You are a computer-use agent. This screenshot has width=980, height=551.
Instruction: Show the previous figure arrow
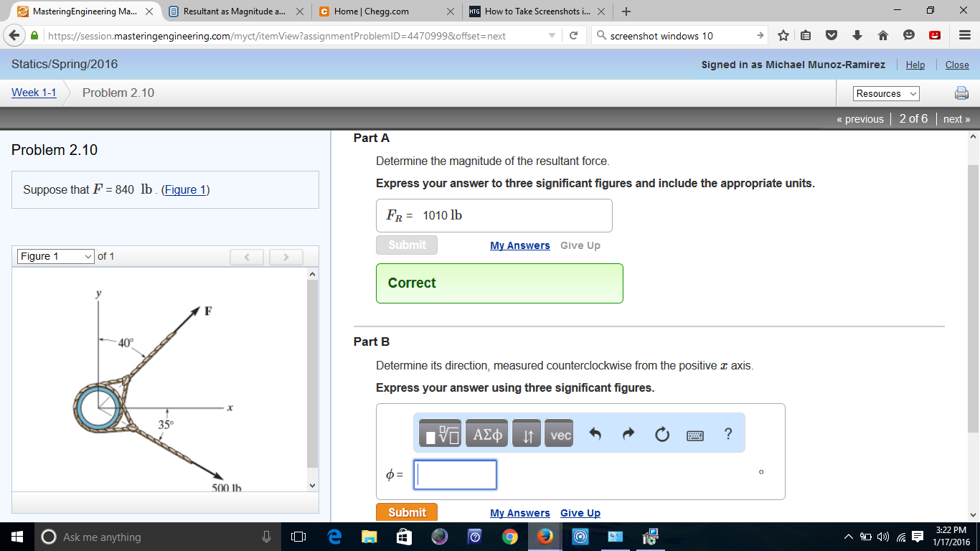(x=248, y=257)
